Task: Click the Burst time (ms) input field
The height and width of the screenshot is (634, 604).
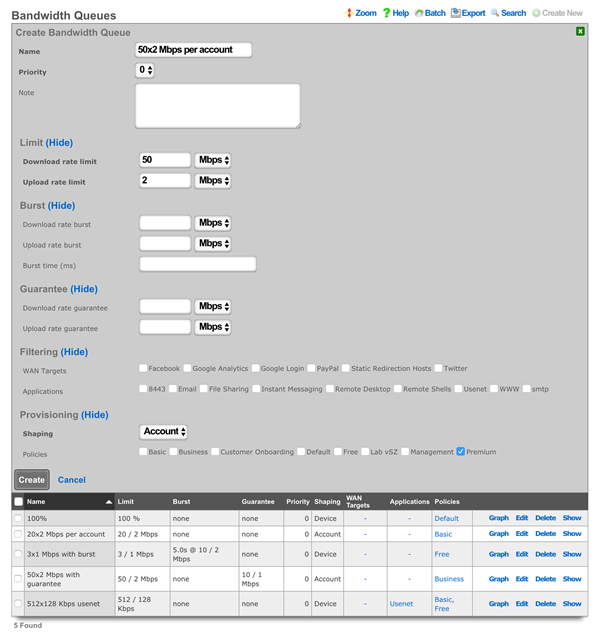Action: coord(198,264)
